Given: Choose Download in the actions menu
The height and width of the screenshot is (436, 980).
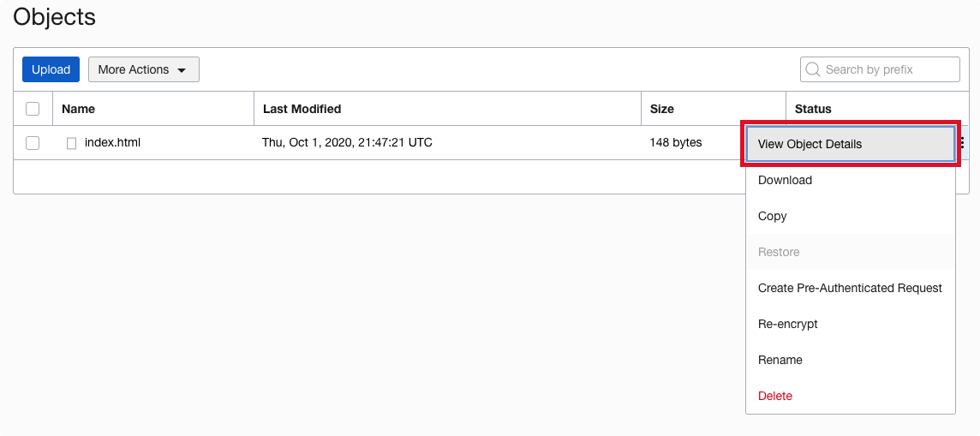Looking at the screenshot, I should coord(785,180).
